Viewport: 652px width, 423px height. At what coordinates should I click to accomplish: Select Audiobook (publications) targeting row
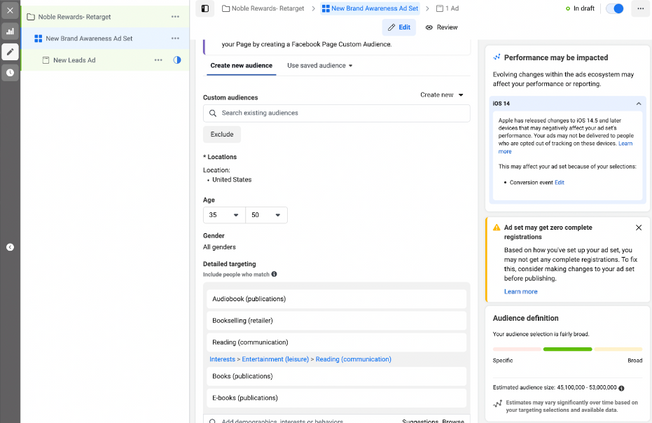(337, 299)
